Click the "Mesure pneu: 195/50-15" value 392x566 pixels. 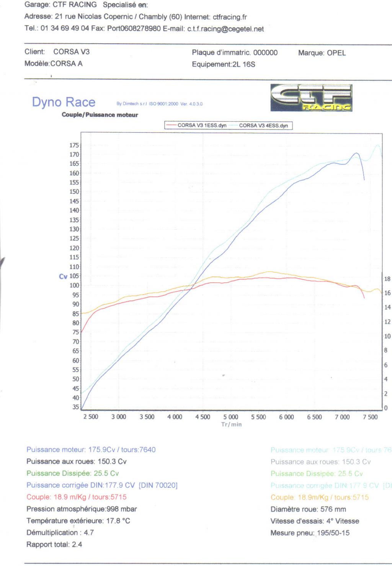(x=310, y=533)
